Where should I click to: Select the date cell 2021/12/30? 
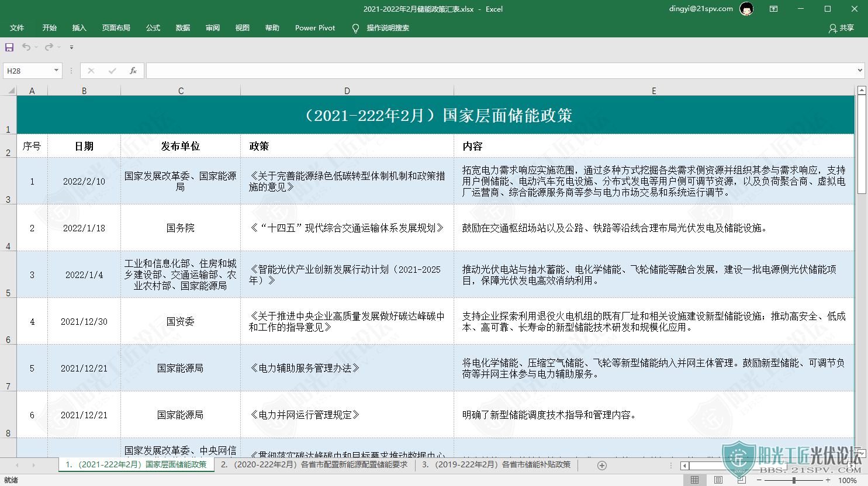(x=84, y=321)
